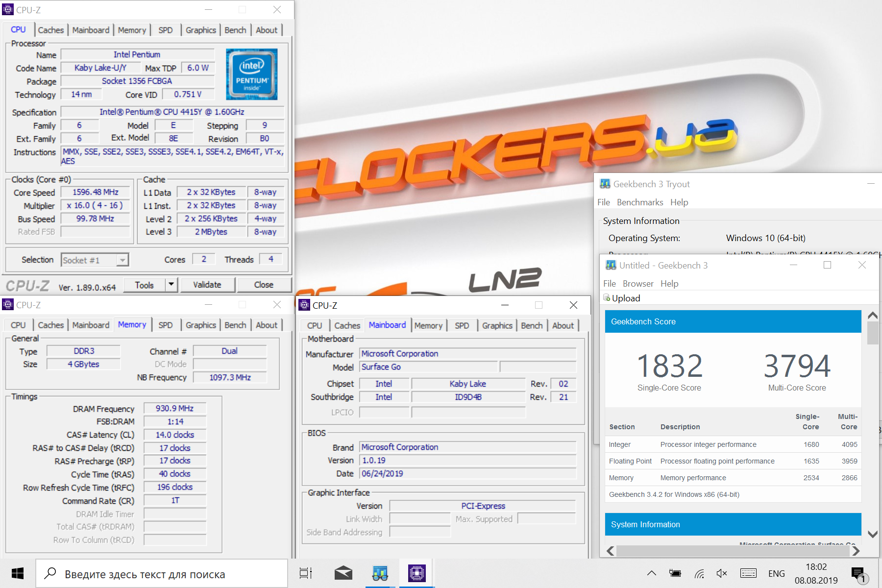Click the search magnifier icon in taskbar

50,573
